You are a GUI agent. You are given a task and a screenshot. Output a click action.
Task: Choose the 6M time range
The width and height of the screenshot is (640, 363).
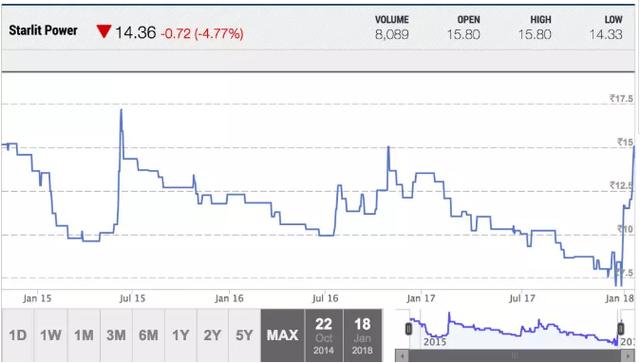149,335
